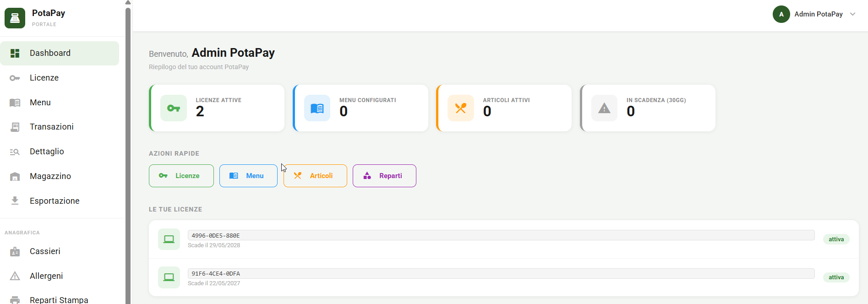The height and width of the screenshot is (304, 868).
Task: Click the Articoli Attivi summary card
Action: [504, 108]
